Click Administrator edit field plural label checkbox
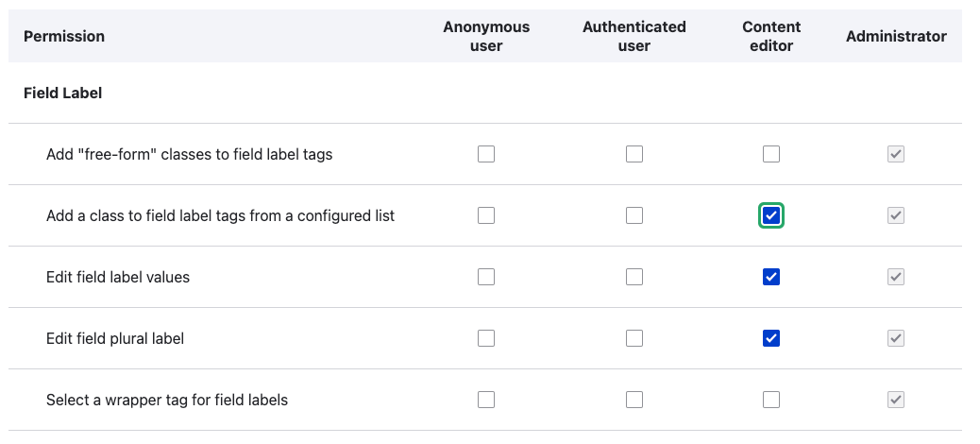The width and height of the screenshot is (980, 444). tap(896, 338)
